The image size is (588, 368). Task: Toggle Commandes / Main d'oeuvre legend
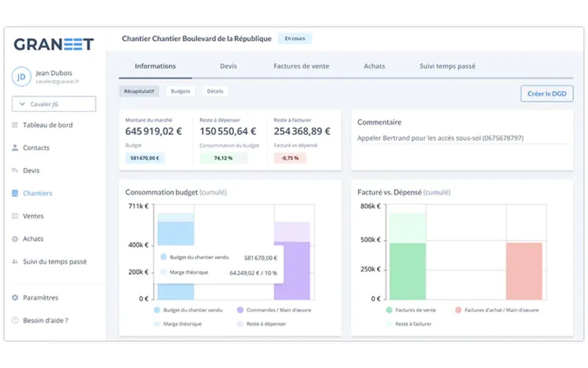point(274,310)
